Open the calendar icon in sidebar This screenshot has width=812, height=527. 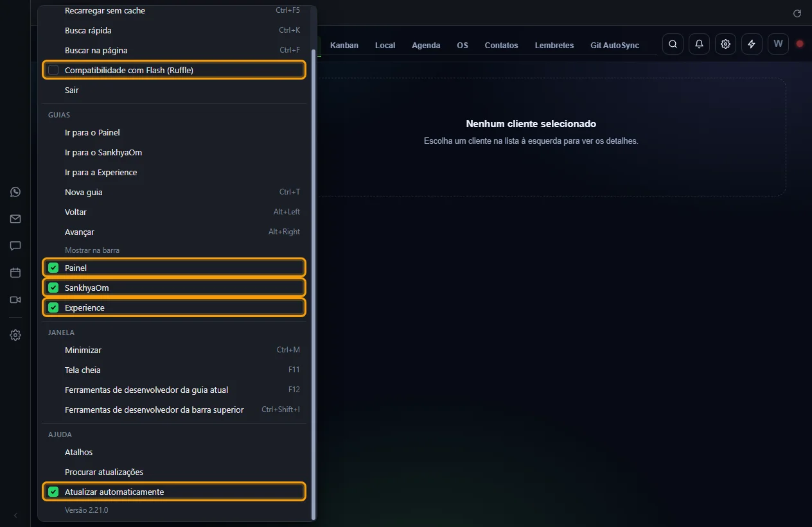15,273
